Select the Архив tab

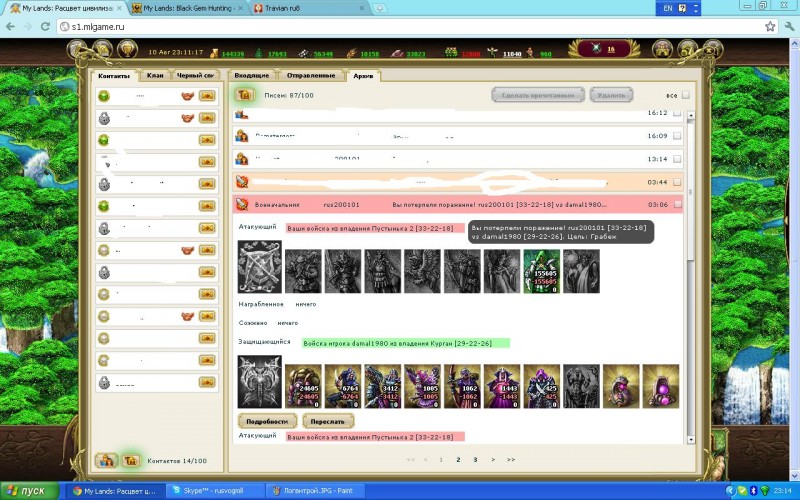pos(363,76)
